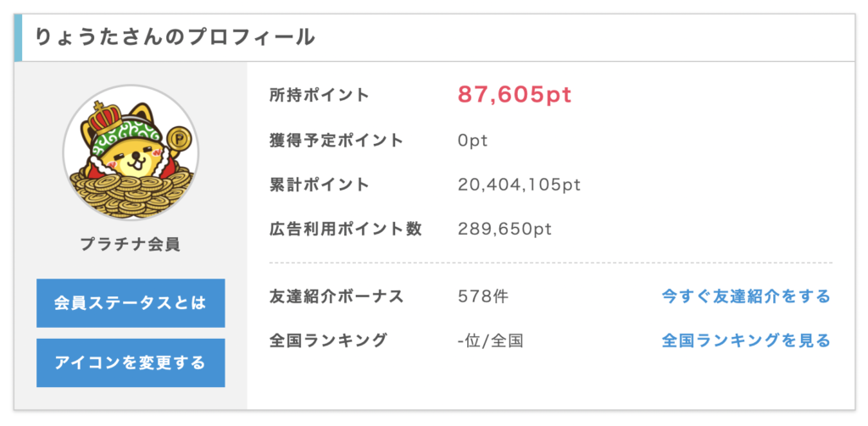The width and height of the screenshot is (868, 426).
Task: Select the -位/全国 ranking value
Action: [x=491, y=341]
